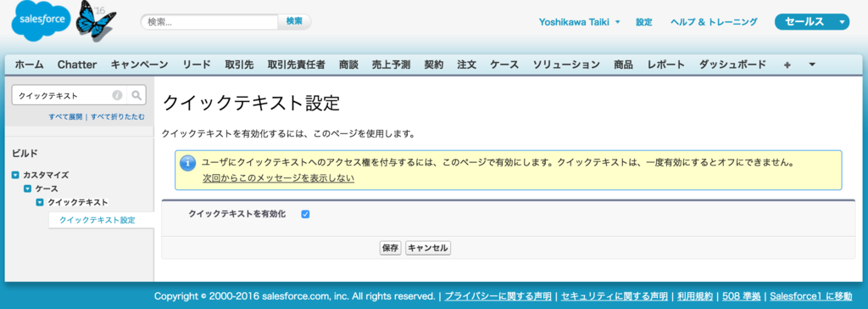Image resolution: width=868 pixels, height=309 pixels.
Task: Open the Chatter tab
Action: [77, 65]
